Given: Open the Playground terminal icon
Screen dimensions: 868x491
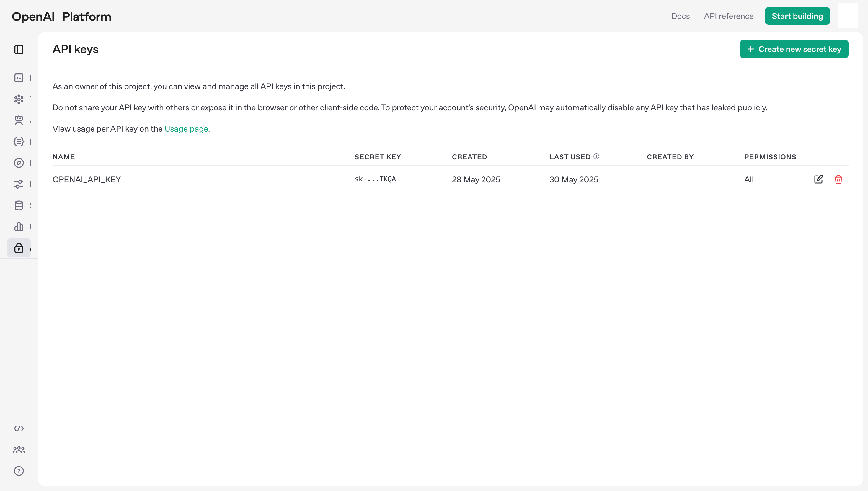Looking at the screenshot, I should (19, 78).
